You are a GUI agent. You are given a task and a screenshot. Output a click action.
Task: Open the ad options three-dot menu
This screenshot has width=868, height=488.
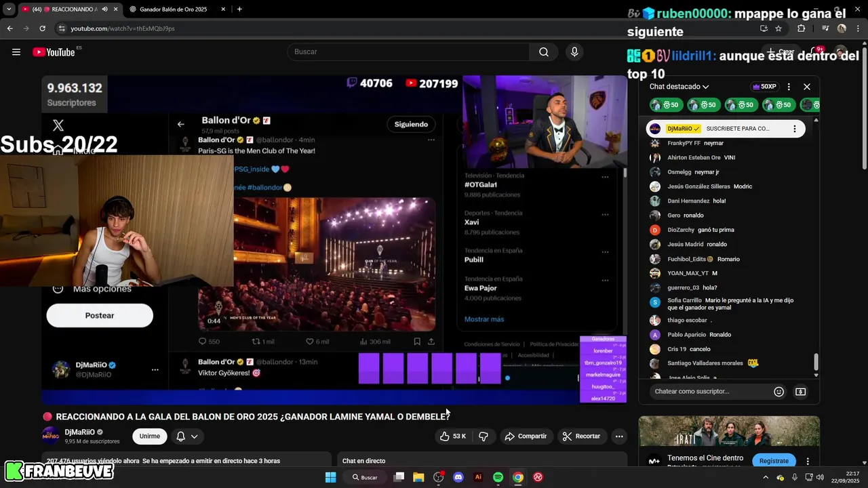point(808,461)
